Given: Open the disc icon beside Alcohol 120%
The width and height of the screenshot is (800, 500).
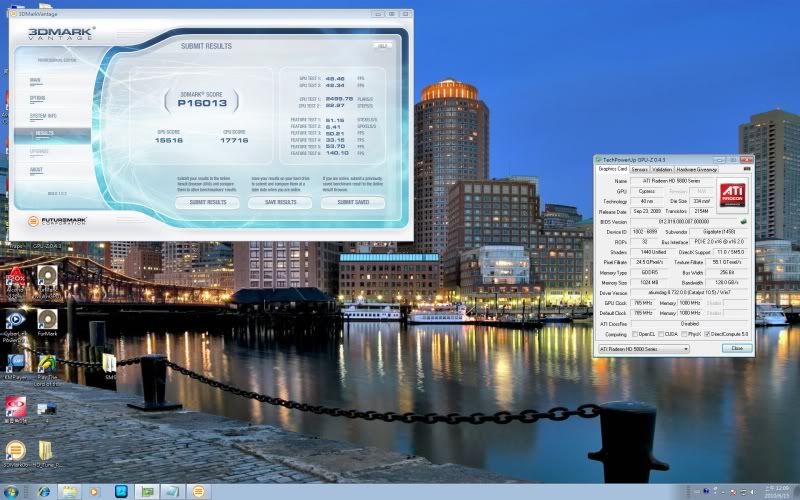Looking at the screenshot, I should 47,282.
